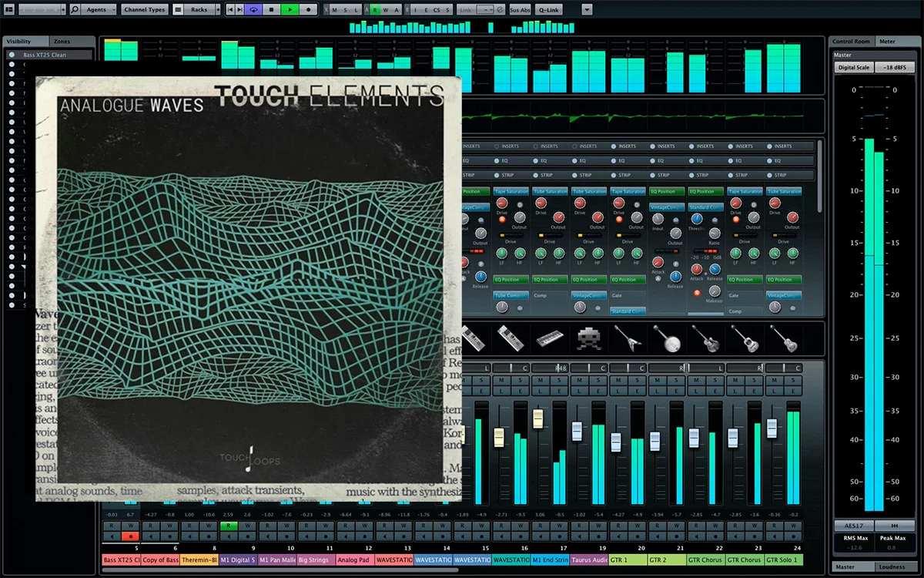Select the Big Strings channel label

tap(316, 560)
